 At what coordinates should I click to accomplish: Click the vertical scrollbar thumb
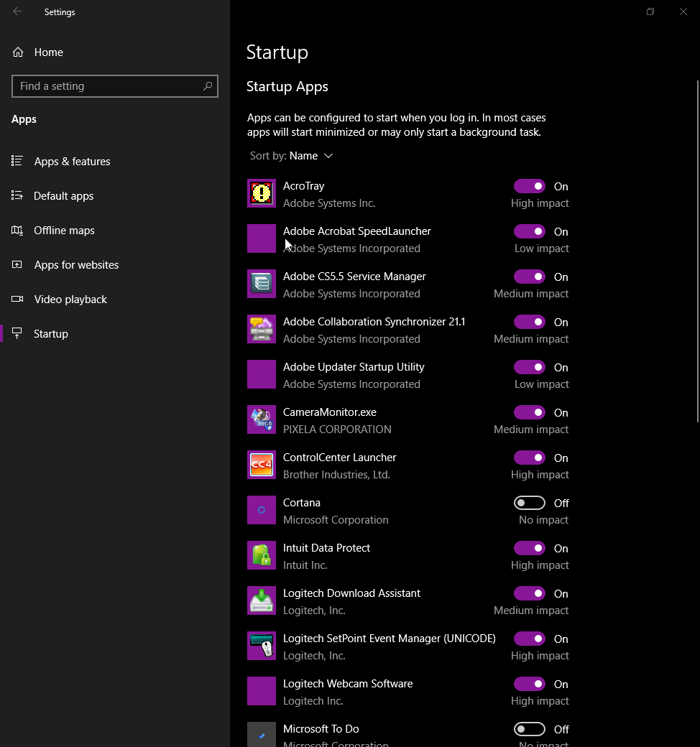698,251
